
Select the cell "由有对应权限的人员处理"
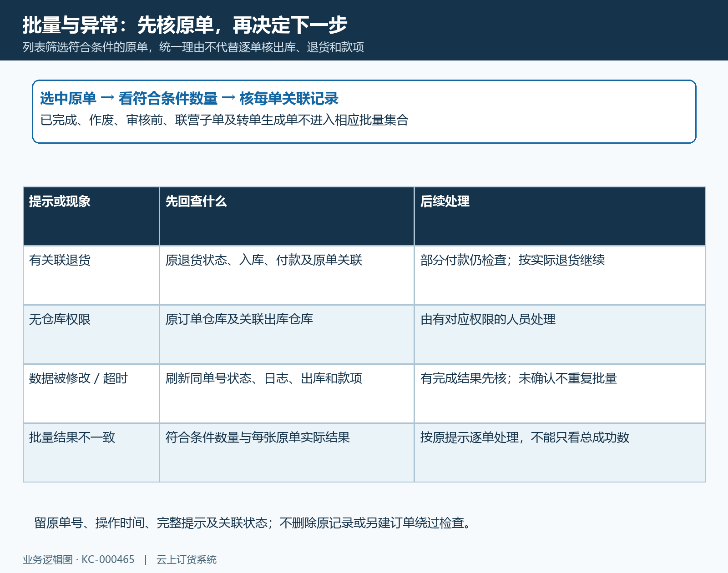click(x=560, y=335)
